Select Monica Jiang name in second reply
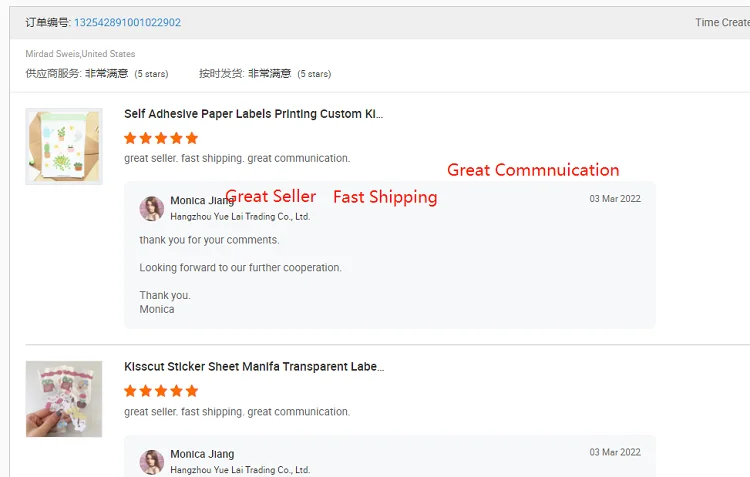This screenshot has height=477, width=750. (202, 454)
